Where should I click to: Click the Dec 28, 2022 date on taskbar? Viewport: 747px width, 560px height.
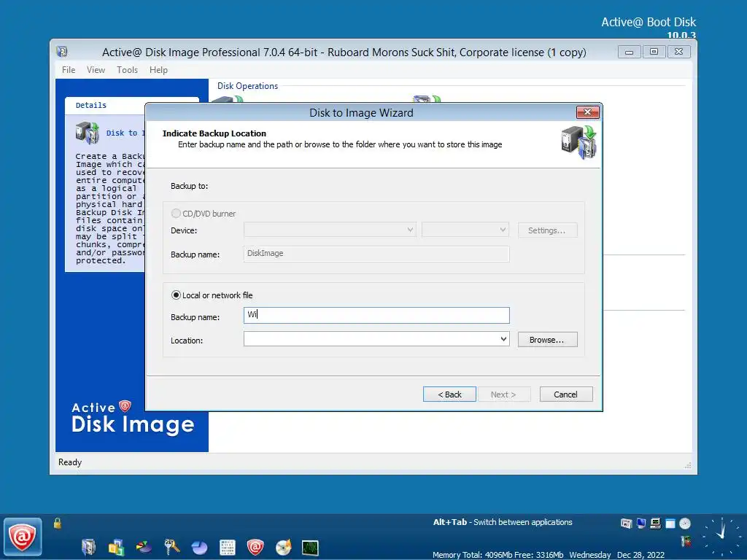click(x=640, y=555)
